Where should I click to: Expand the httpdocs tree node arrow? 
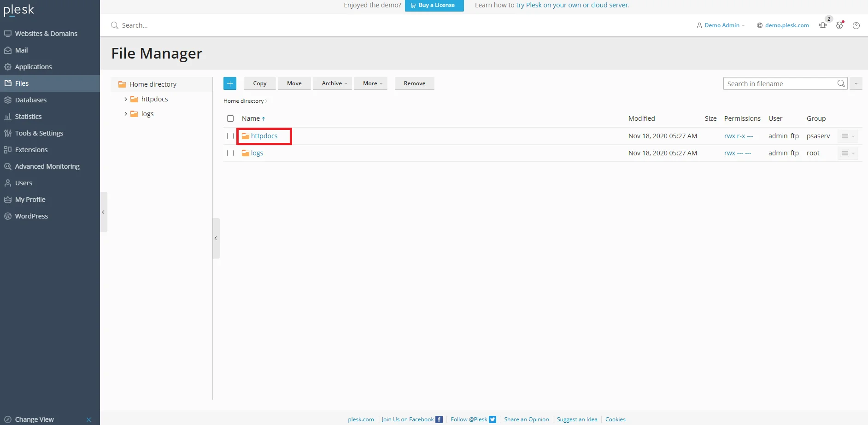125,99
